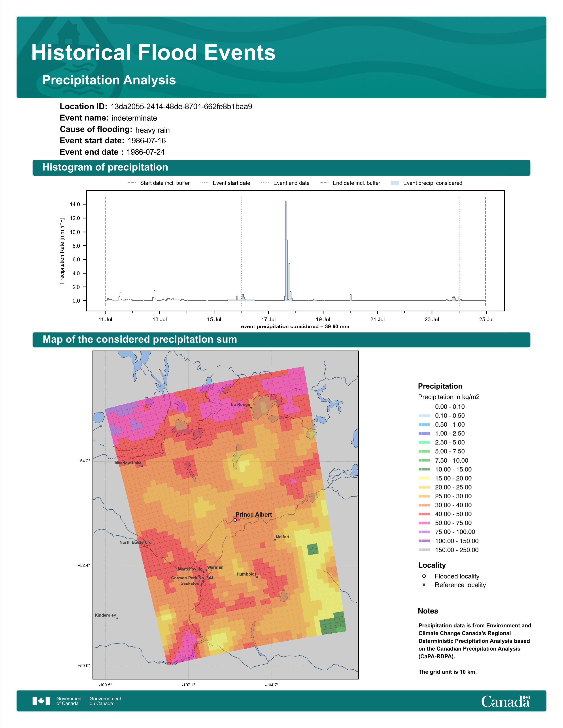The height and width of the screenshot is (728, 563).
Task: Click the 30.00 - 40.00 precipitation color swatch
Action: click(424, 505)
